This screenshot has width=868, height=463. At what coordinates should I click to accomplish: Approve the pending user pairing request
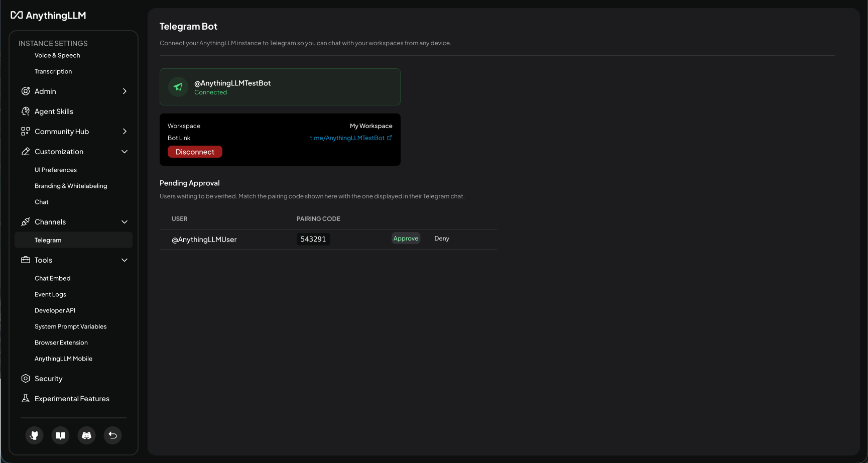click(406, 238)
